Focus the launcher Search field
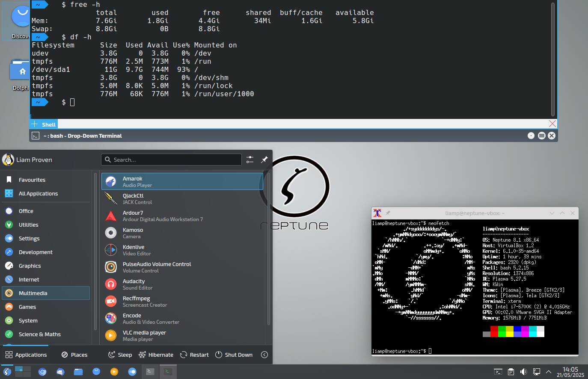 click(171, 160)
